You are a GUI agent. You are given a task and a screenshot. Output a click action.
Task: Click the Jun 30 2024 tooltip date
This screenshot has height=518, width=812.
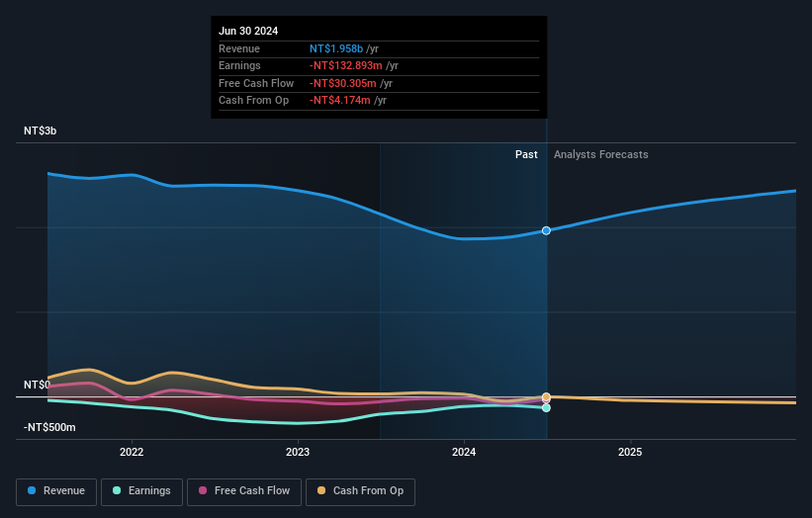point(248,31)
